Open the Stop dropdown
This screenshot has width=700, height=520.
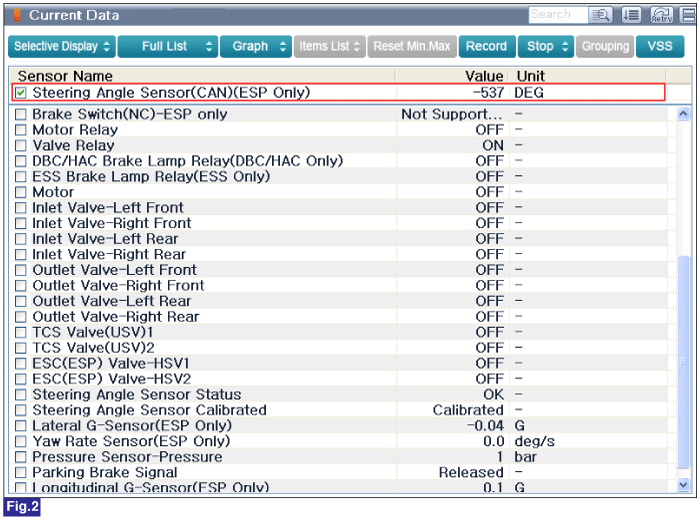[546, 46]
